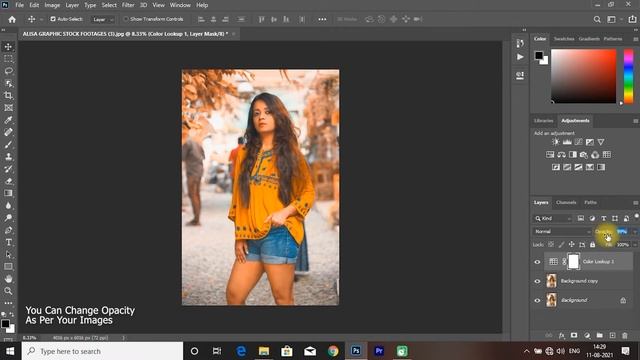Hide the Background layer

coord(537,300)
